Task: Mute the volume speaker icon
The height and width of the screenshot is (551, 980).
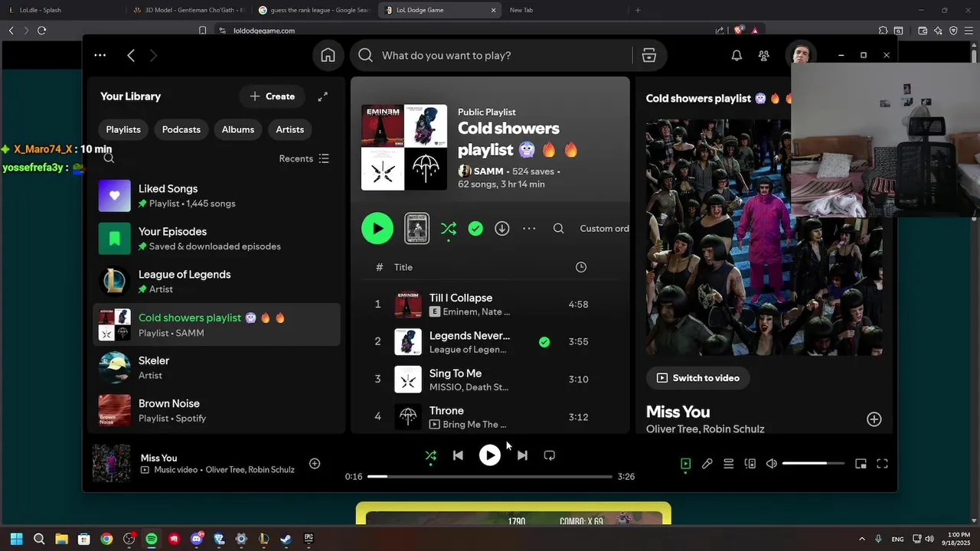Action: pos(772,464)
